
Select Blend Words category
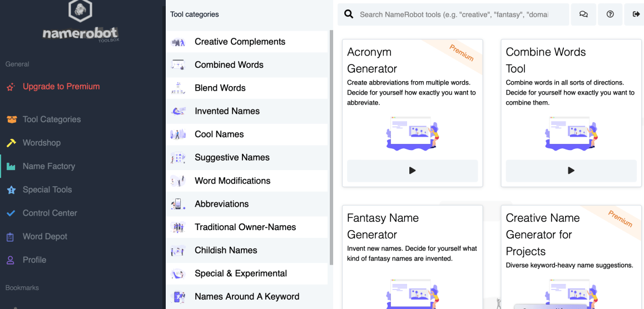coord(220,88)
